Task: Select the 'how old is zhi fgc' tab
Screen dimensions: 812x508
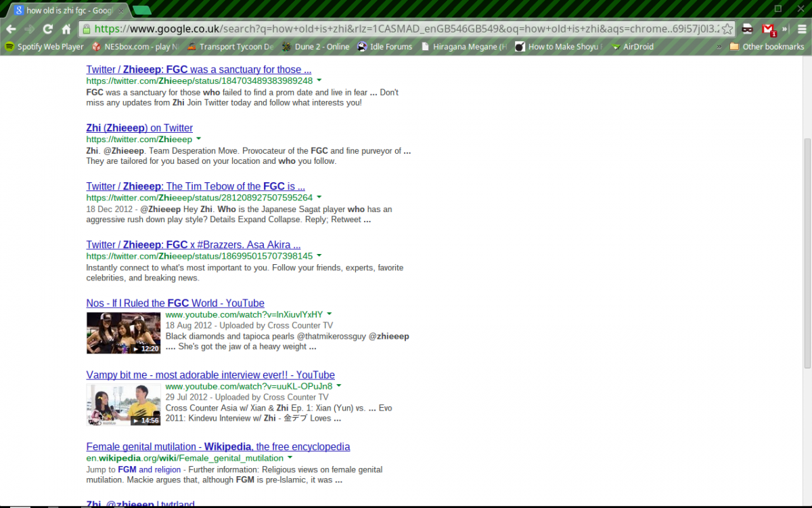Action: [68, 10]
